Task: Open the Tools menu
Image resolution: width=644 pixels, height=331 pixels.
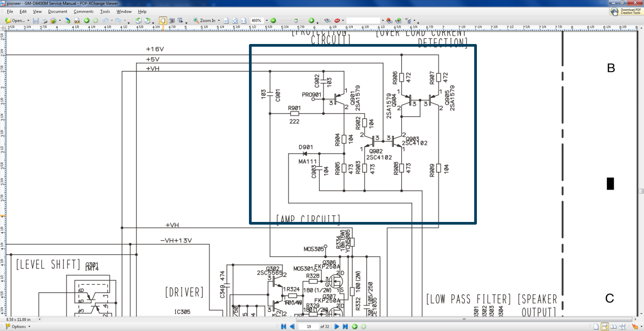Action: click(105, 11)
